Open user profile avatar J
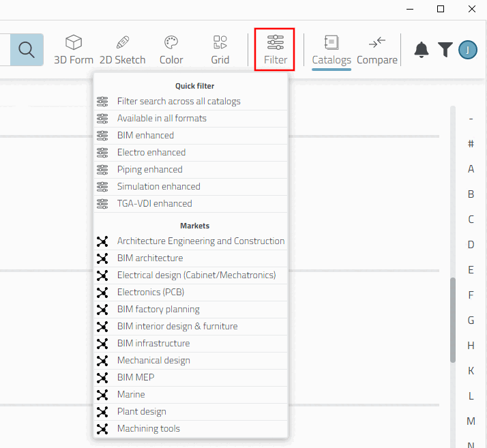The width and height of the screenshot is (487, 448). coord(468,50)
